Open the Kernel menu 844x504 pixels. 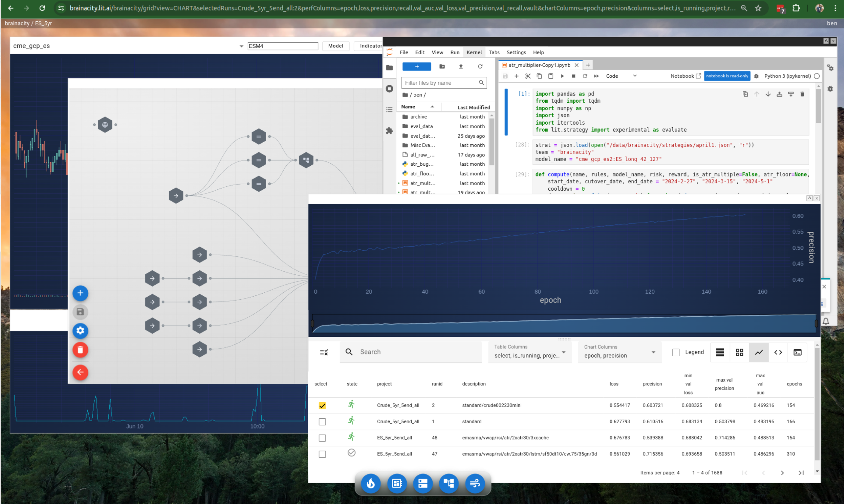474,52
